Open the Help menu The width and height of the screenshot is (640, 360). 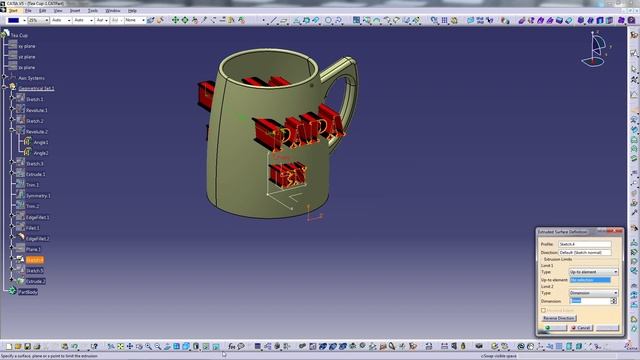click(132, 11)
